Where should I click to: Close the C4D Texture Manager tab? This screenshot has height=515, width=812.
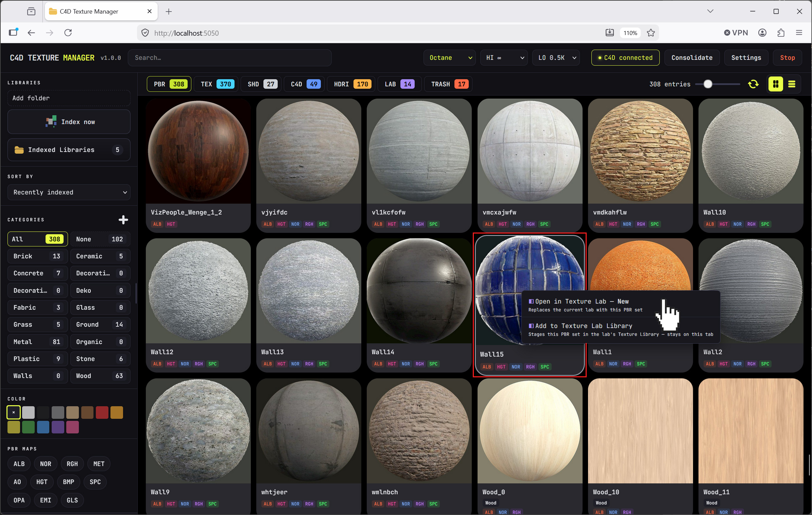point(149,11)
